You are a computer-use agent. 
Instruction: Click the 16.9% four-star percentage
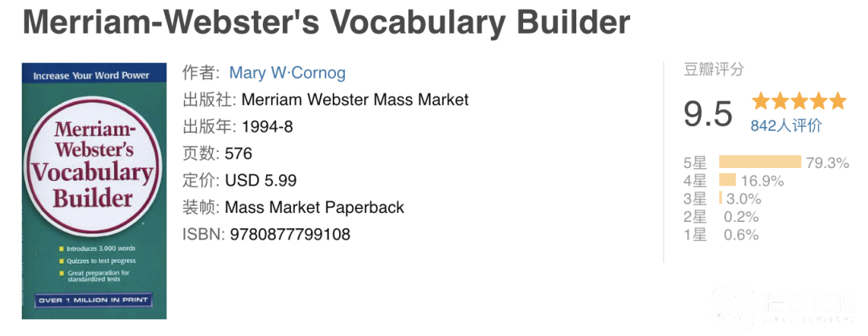coord(762,180)
